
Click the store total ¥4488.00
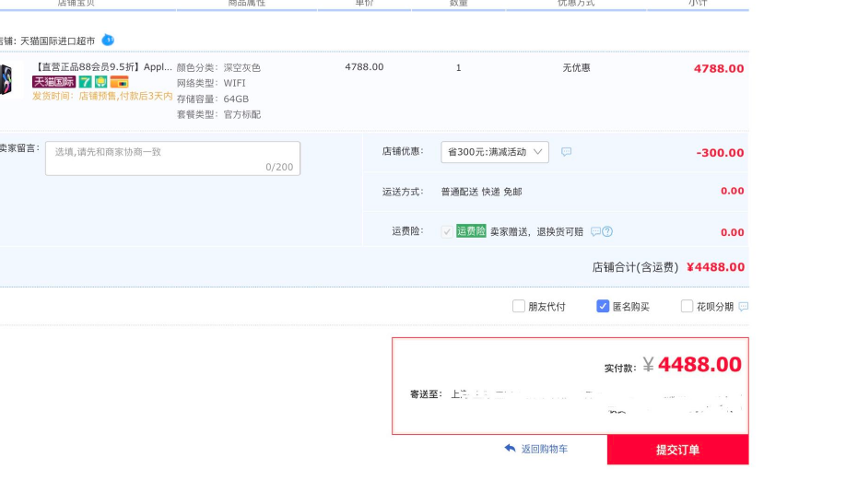(x=715, y=267)
